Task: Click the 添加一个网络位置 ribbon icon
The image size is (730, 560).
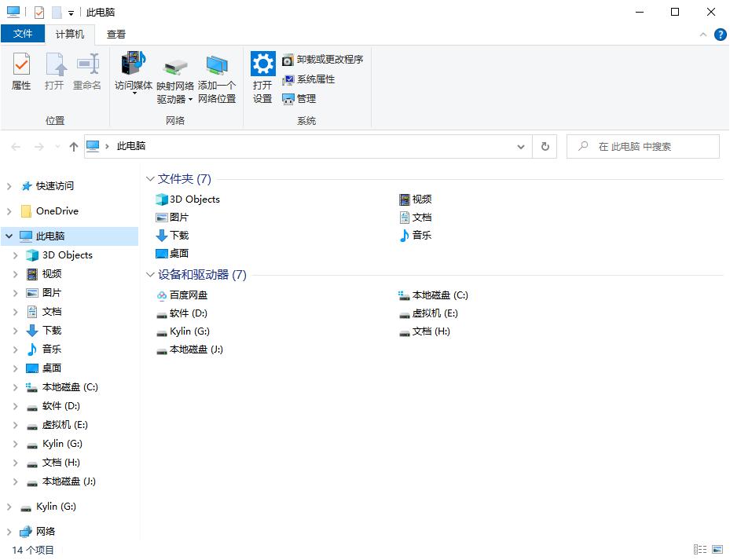Action: pyautogui.click(x=217, y=79)
